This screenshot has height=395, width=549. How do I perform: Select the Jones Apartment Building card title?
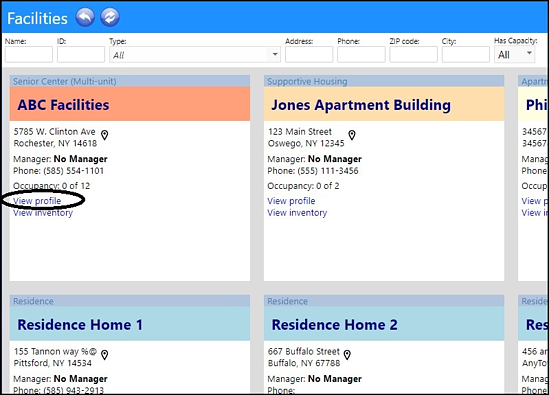tap(361, 105)
